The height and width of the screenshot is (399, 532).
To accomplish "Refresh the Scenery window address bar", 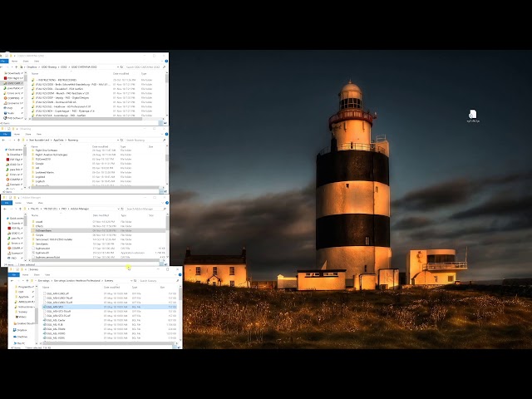I will pyautogui.click(x=135, y=281).
